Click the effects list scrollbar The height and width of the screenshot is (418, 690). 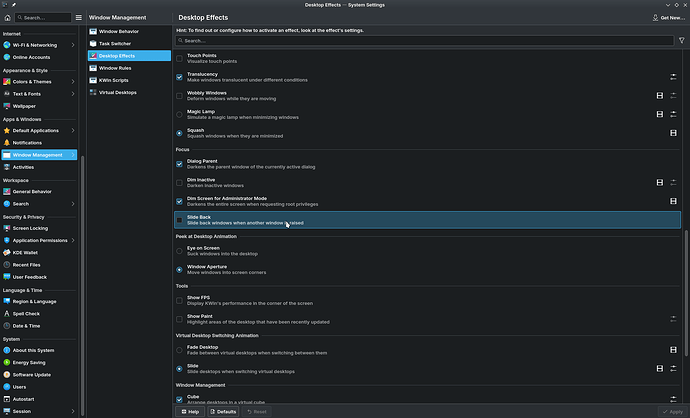[x=686, y=293]
